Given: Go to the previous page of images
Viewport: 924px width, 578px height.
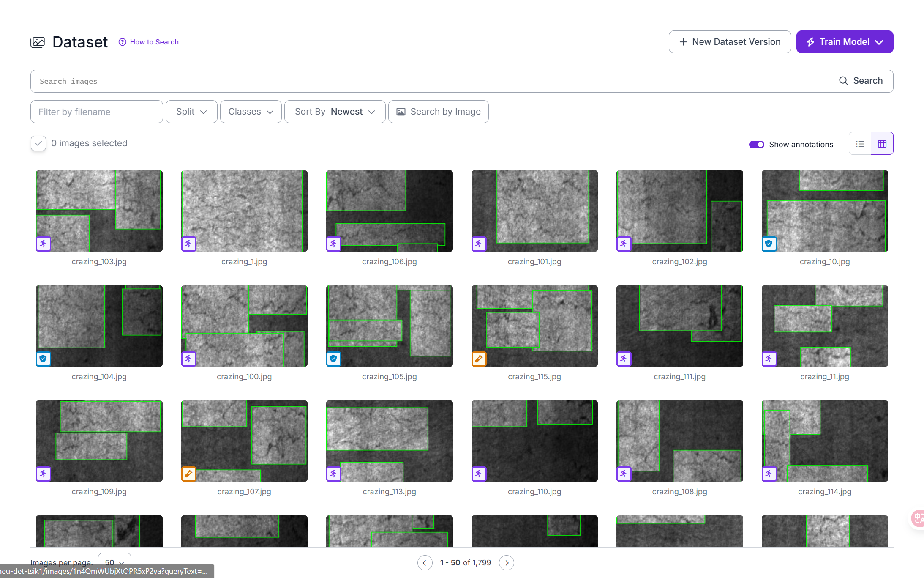Looking at the screenshot, I should pos(425,563).
